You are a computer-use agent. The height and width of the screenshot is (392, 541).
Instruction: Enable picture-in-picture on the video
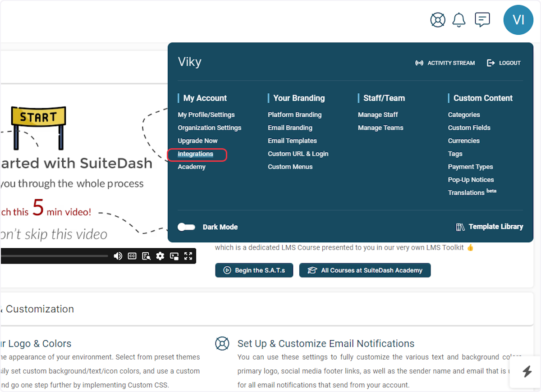coord(174,256)
